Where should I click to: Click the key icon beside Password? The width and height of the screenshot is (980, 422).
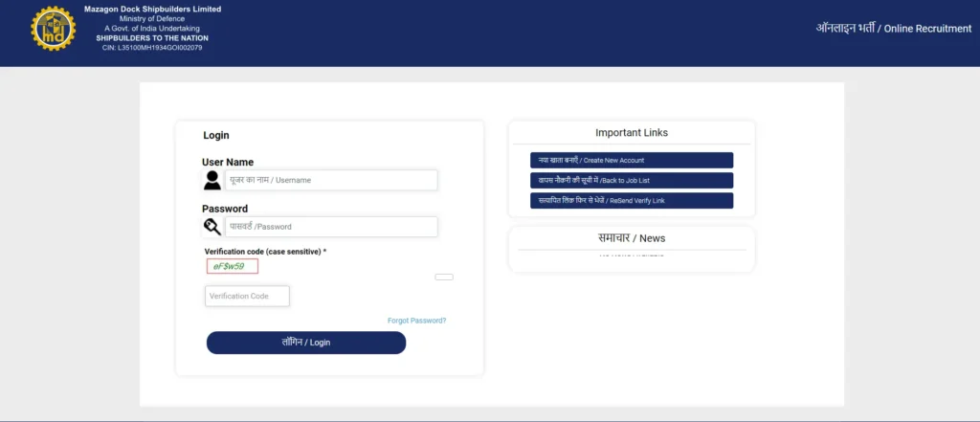click(212, 227)
